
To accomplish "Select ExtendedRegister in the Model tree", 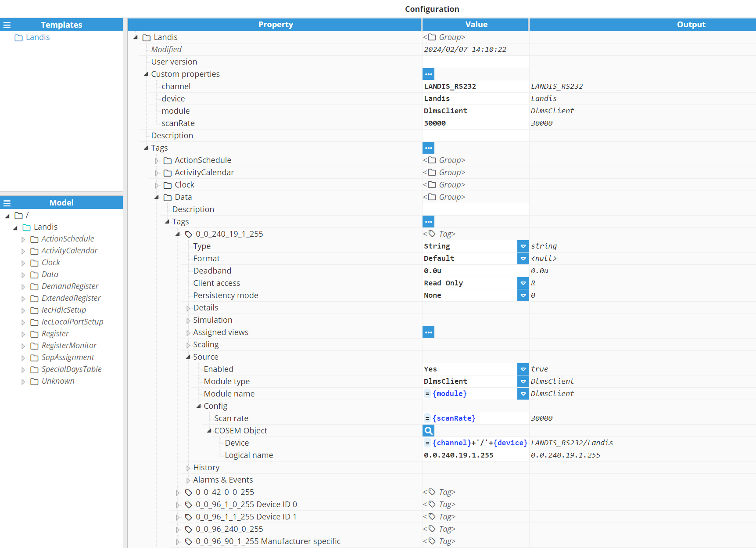I will click(71, 298).
